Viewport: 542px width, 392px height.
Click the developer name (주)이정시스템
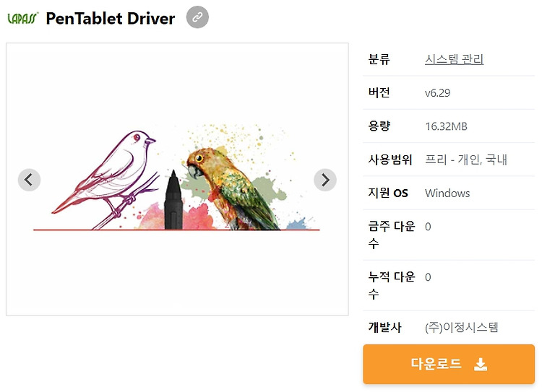pos(462,327)
